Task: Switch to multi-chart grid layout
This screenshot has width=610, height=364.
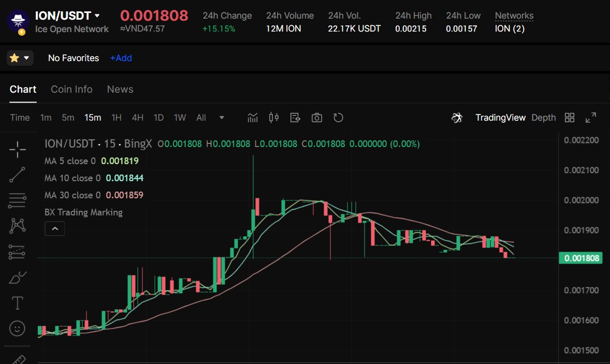Action: (x=570, y=118)
